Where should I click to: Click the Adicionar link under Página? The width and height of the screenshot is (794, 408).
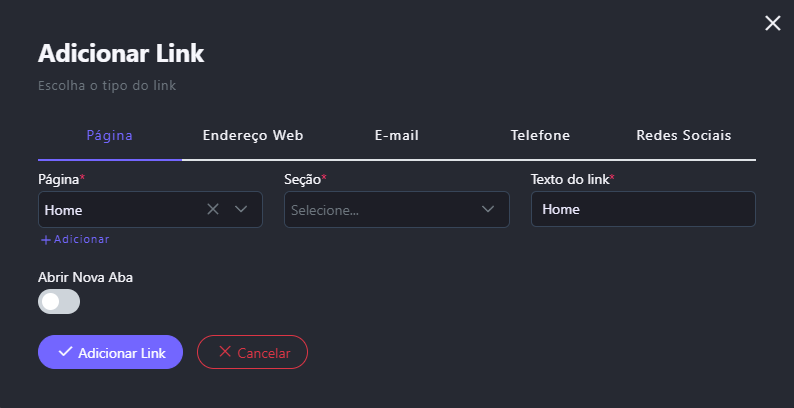(81, 240)
